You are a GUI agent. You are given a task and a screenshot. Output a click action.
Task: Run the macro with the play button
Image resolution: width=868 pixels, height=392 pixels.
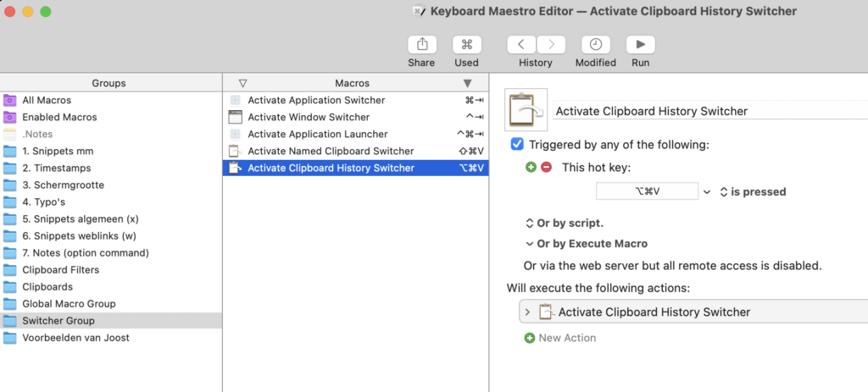(640, 45)
